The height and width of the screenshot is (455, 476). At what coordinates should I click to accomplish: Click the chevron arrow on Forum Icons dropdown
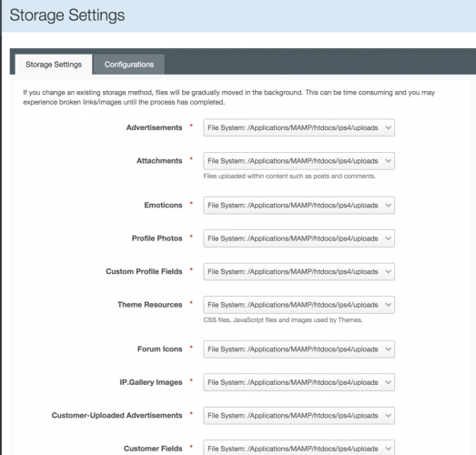pos(389,349)
